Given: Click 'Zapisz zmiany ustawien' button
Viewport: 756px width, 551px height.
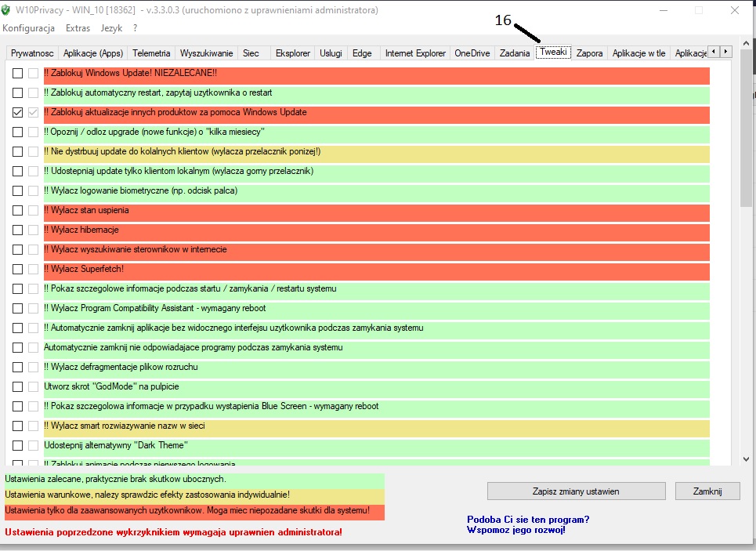Looking at the screenshot, I should tap(576, 491).
